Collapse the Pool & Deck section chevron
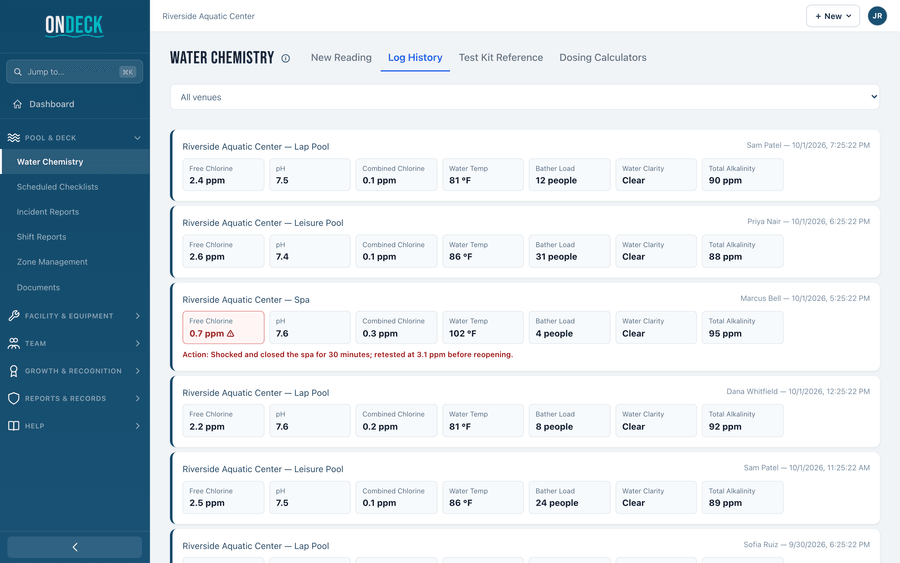 point(137,138)
